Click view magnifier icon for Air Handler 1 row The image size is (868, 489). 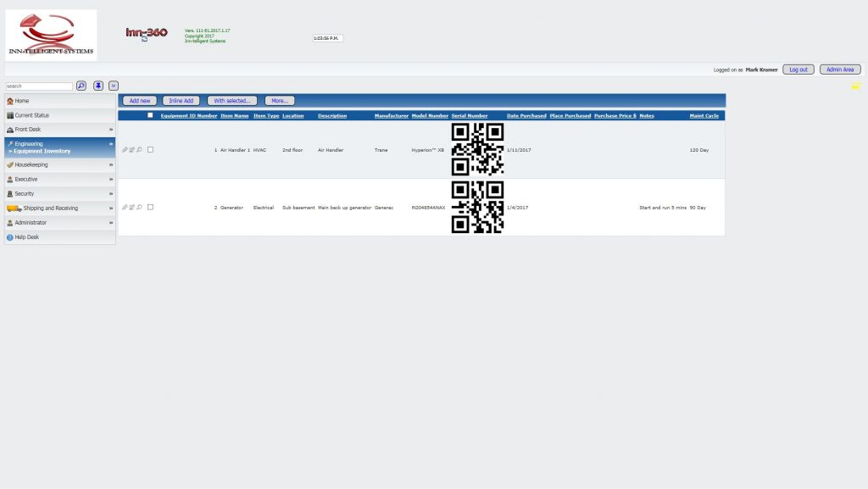140,150
